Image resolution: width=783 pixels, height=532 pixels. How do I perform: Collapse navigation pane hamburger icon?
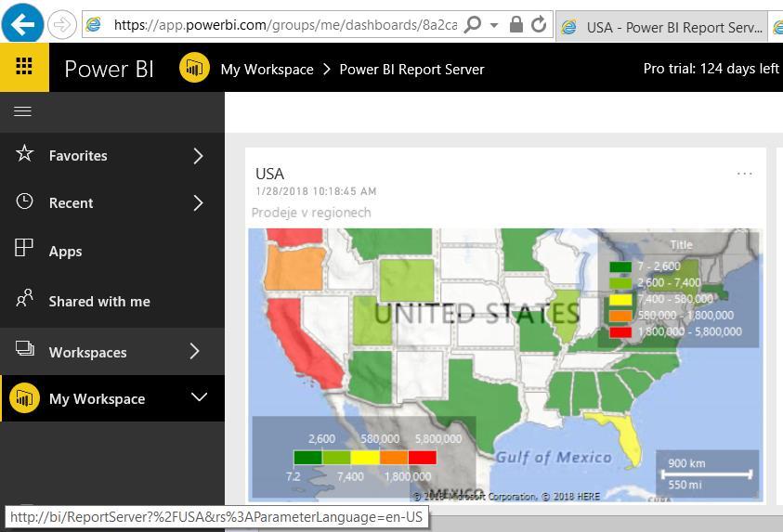22,111
